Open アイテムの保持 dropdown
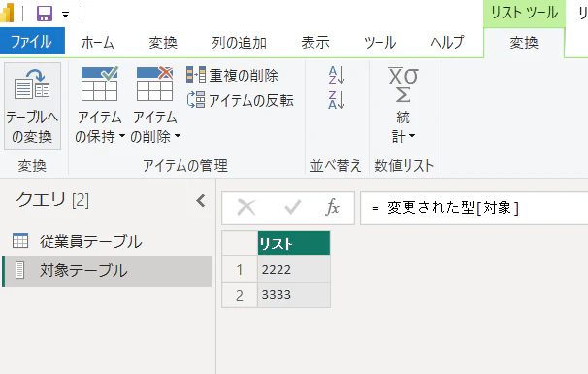Viewport: 588px width, 374px height. pos(100,105)
